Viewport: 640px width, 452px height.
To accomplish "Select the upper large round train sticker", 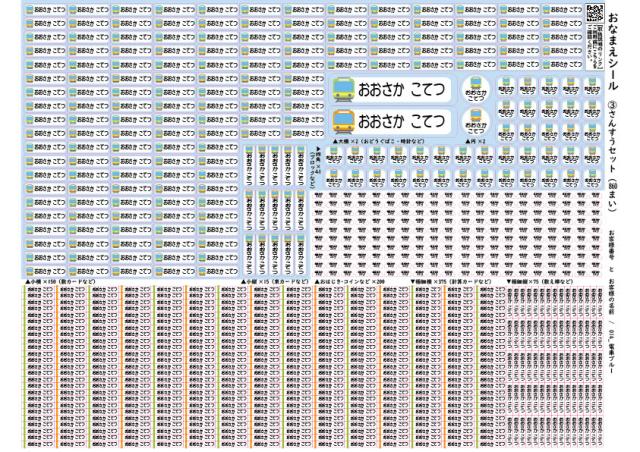I will (x=476, y=89).
